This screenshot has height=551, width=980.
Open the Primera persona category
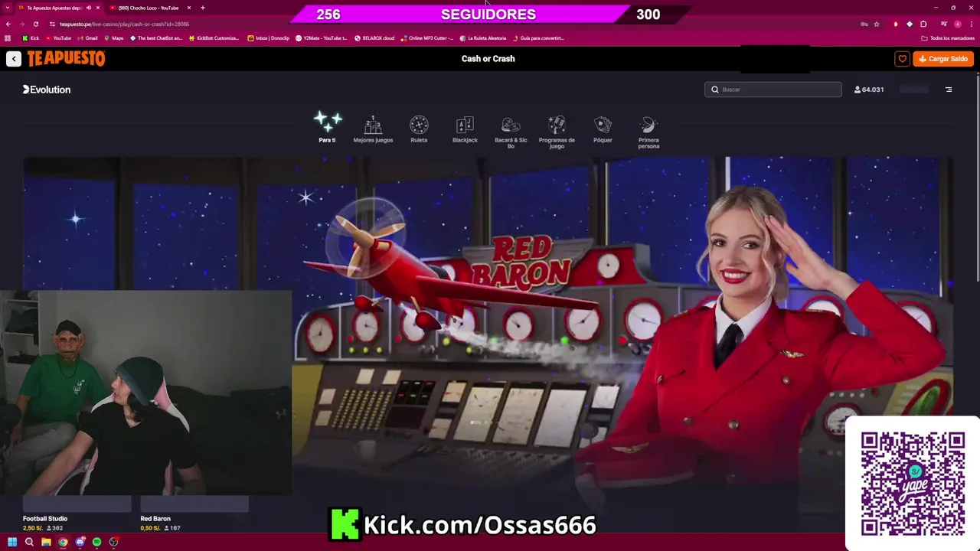click(648, 132)
